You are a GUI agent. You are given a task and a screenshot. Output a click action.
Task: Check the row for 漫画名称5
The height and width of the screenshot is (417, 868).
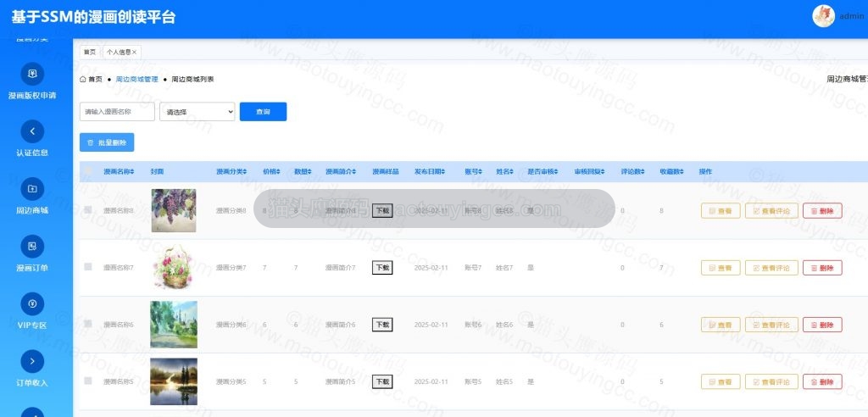pyautogui.click(x=87, y=381)
